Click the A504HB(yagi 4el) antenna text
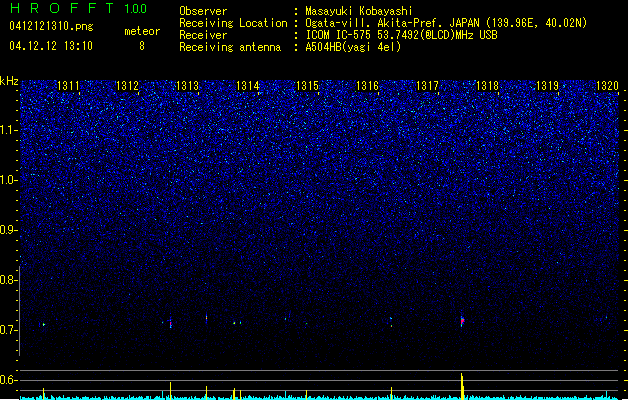 [x=353, y=47]
